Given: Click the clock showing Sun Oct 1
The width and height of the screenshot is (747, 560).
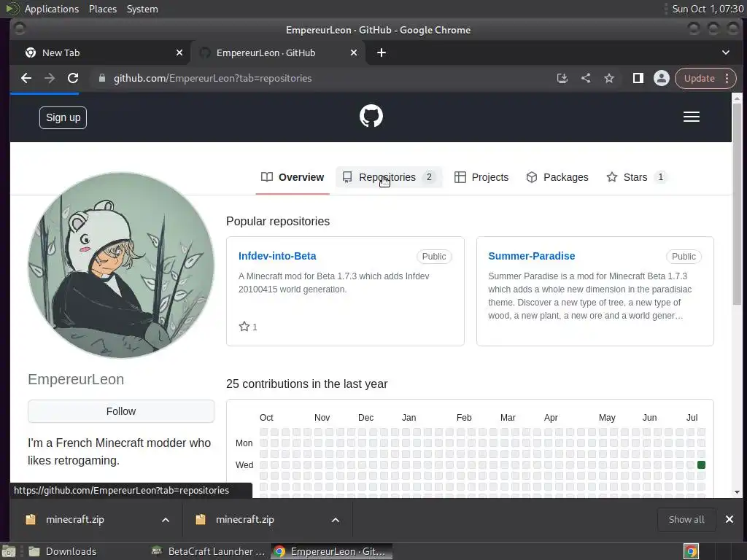Looking at the screenshot, I should pos(708,9).
